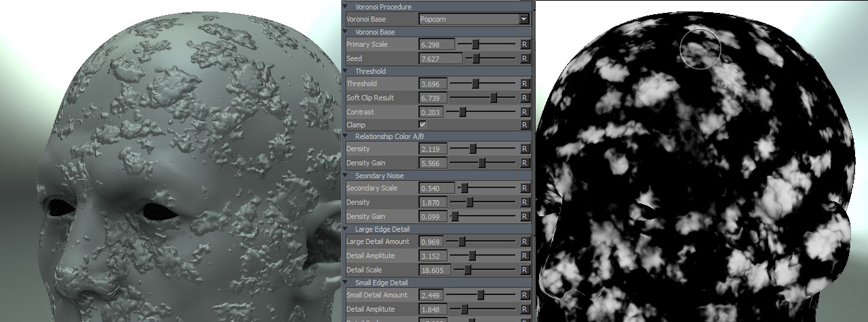Collapse the Secondary Noise section header

click(349, 176)
